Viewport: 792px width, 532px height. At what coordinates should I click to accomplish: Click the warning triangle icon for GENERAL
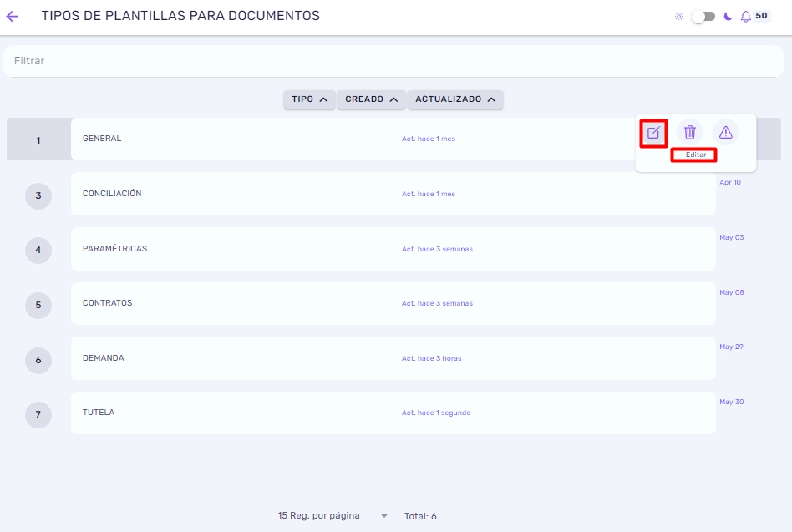(x=726, y=132)
